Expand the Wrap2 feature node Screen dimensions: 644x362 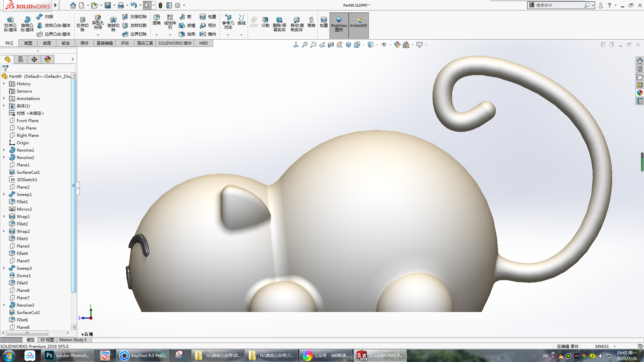(x=4, y=231)
